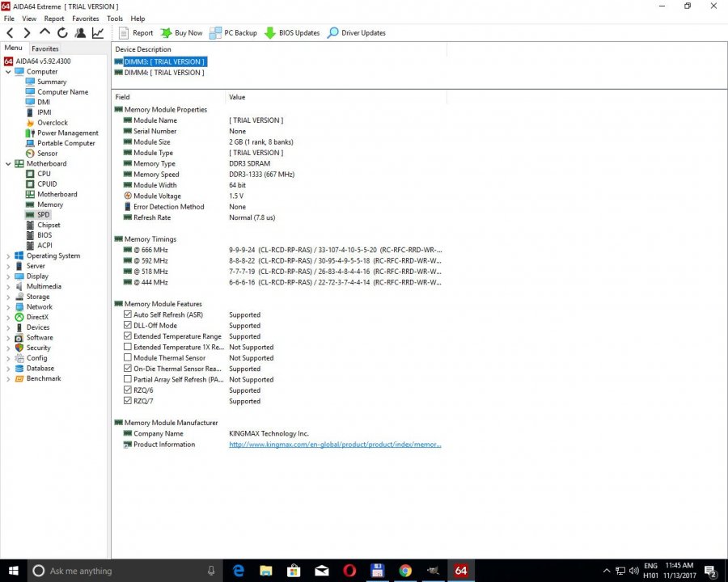This screenshot has height=582, width=728.
Task: Open the KINGMAX product information link
Action: pos(335,444)
